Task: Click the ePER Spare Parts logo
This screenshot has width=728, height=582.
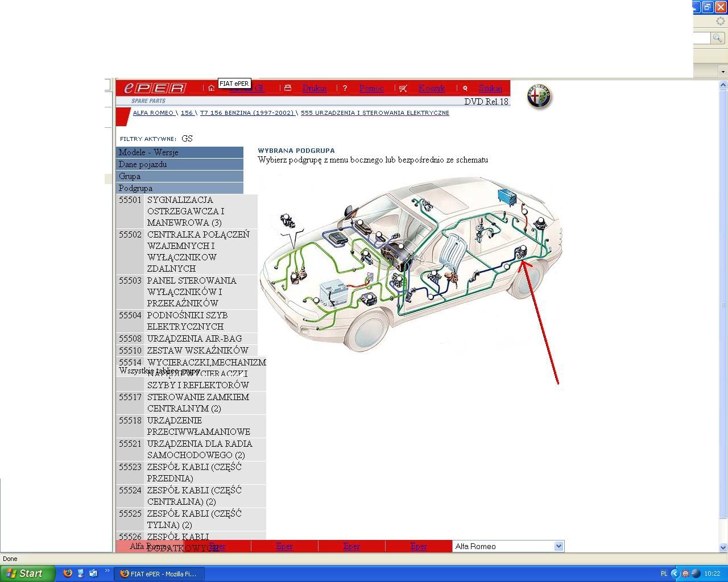Action: pyautogui.click(x=155, y=88)
